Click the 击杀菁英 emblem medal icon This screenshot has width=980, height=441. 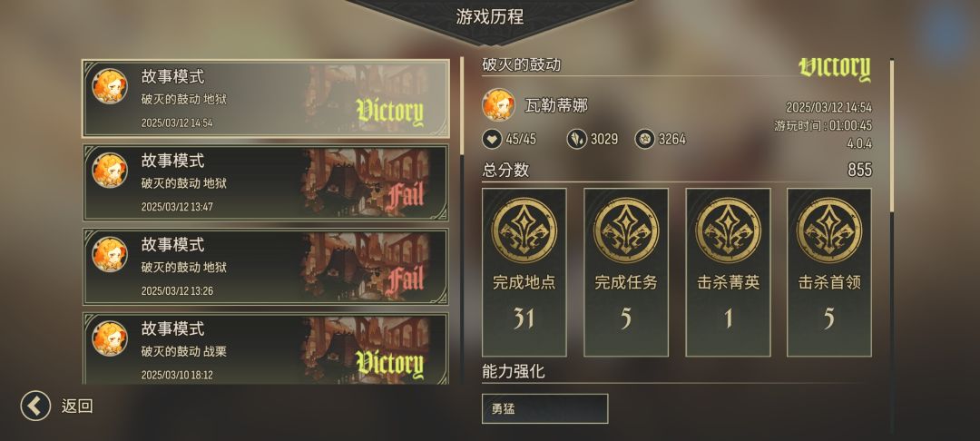[728, 230]
